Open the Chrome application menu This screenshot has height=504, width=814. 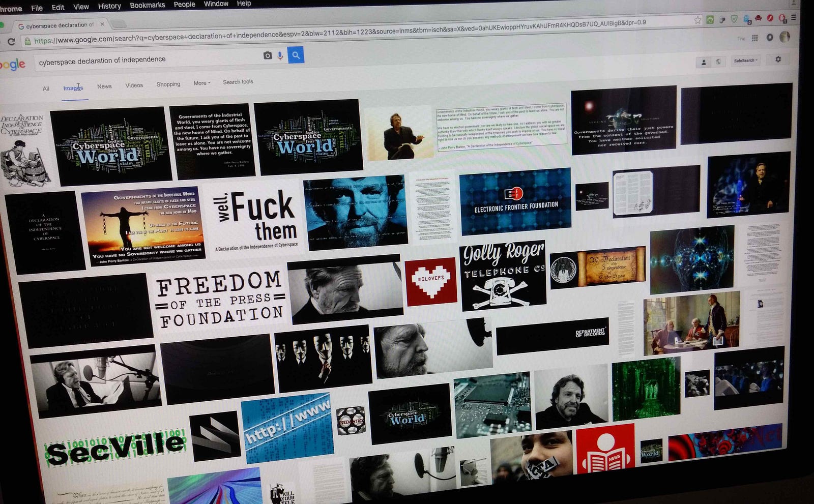(x=11, y=9)
